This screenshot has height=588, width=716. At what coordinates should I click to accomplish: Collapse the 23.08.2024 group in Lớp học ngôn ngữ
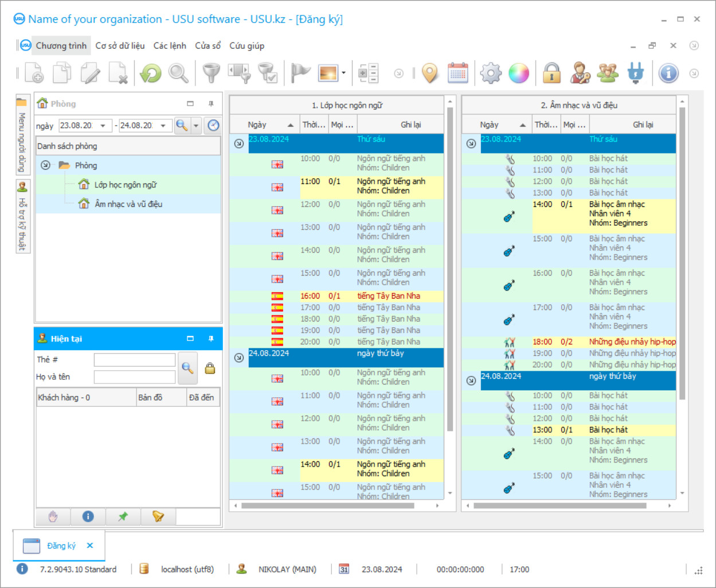pyautogui.click(x=239, y=143)
